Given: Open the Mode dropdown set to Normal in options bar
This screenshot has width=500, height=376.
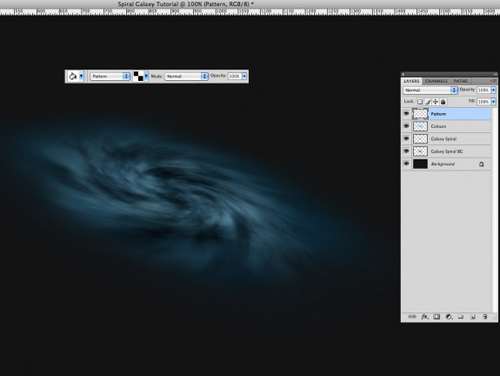Looking at the screenshot, I should pos(186,76).
